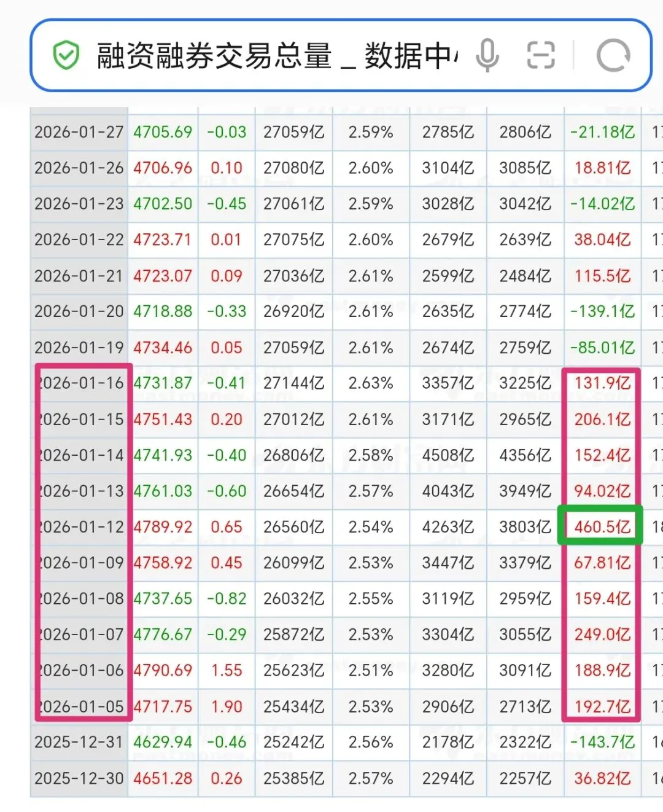Tap the page refresh icon

pos(613,56)
